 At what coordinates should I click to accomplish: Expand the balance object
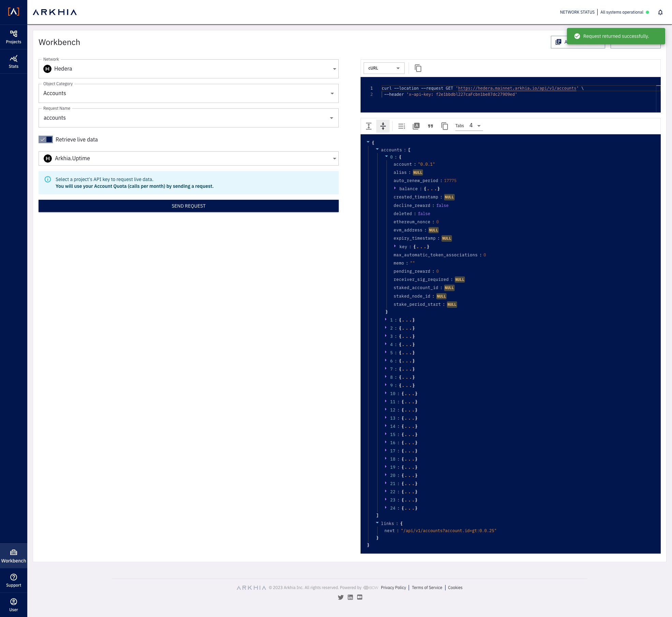click(x=395, y=188)
